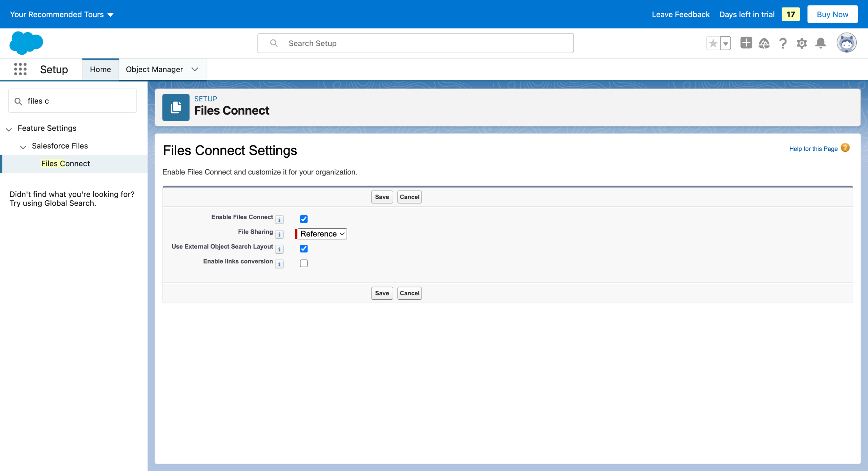Click the info icon next to File Sharing
Image resolution: width=868 pixels, height=471 pixels.
[279, 234]
